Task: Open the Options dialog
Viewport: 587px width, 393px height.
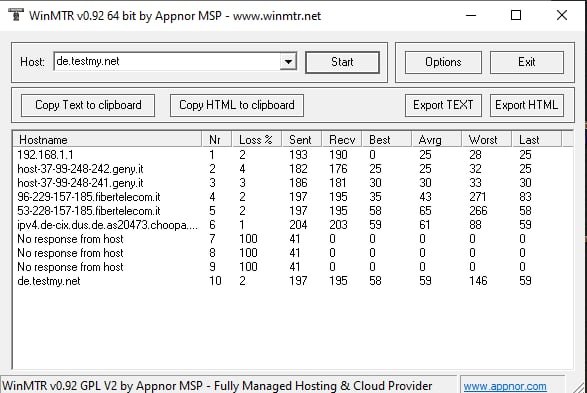Action: pyautogui.click(x=443, y=62)
